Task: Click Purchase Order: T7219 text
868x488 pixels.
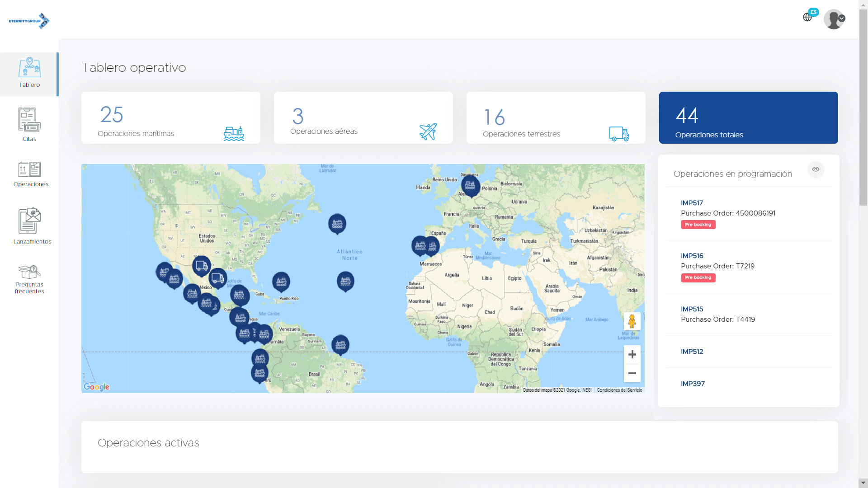Action: click(717, 266)
